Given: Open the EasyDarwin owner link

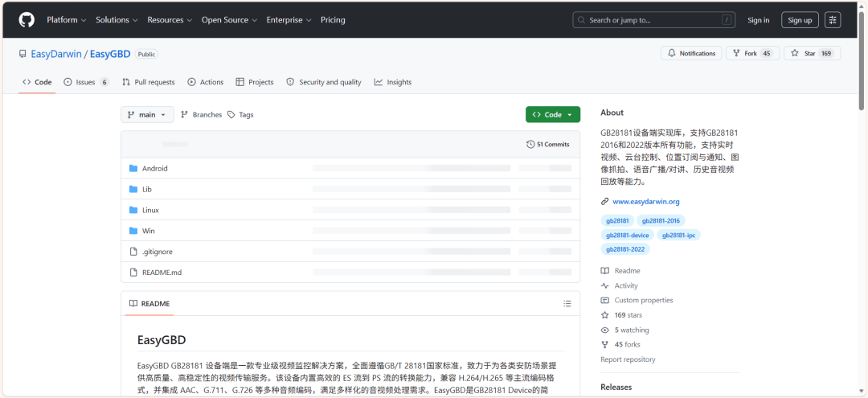Looking at the screenshot, I should pos(56,54).
